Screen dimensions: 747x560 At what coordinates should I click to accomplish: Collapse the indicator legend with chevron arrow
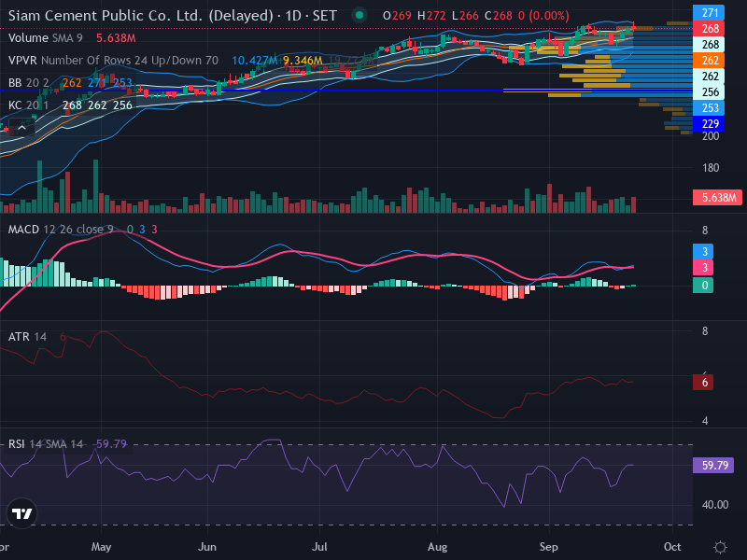21,128
